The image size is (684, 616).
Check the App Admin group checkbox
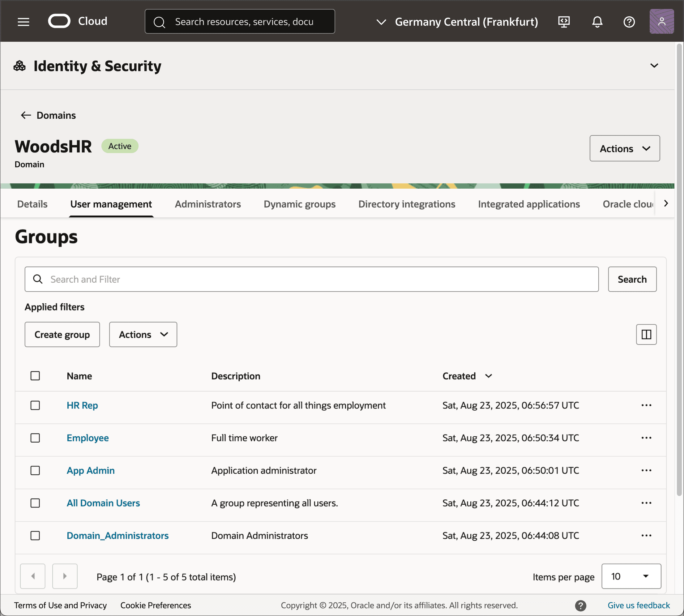(35, 470)
